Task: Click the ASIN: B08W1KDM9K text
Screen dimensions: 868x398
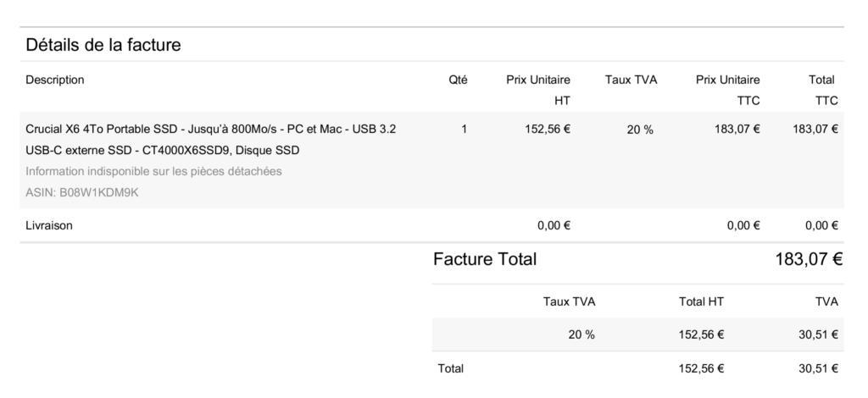Action: 82,193
